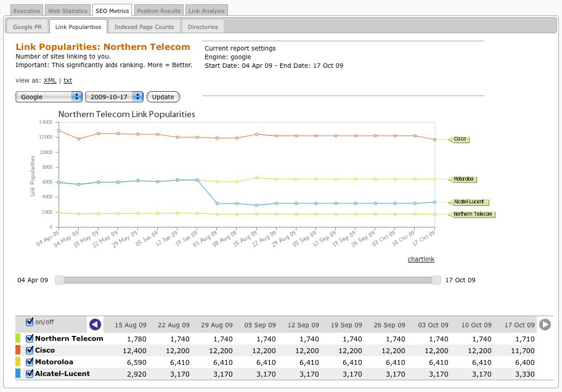Click the Cisco chart line label
The image size is (562, 392).
[x=459, y=139]
